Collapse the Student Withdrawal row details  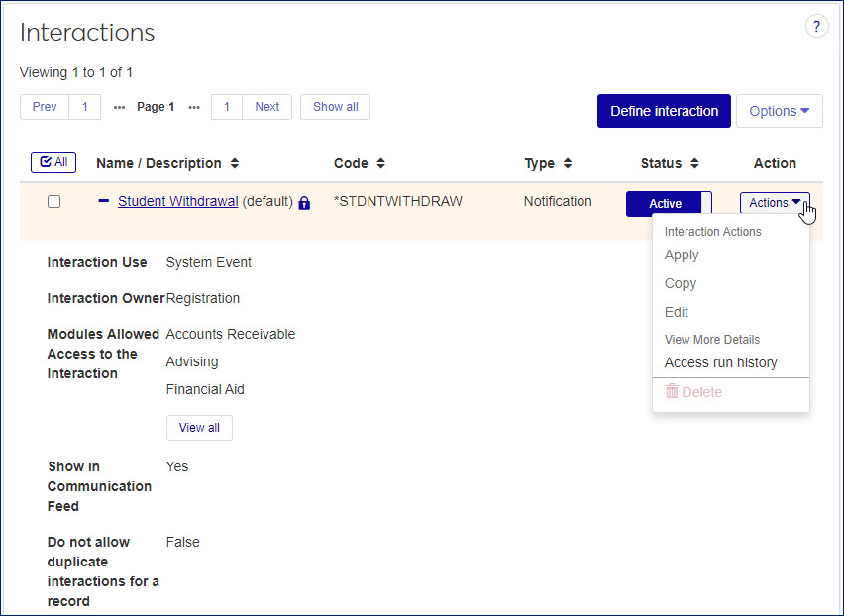[103, 201]
